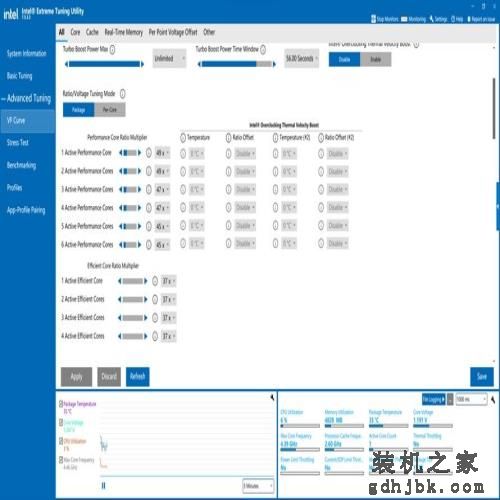Click 2 Active Performance Cores ratio slider
This screenshot has width=500, height=500.
tap(130, 171)
